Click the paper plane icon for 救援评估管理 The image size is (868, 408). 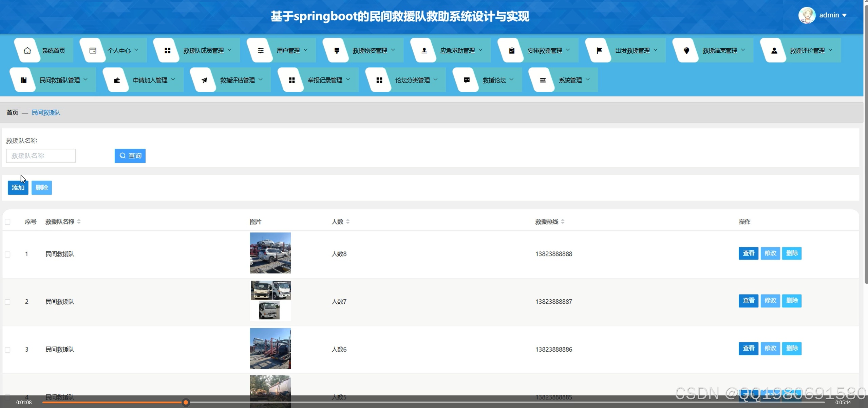[x=204, y=80]
